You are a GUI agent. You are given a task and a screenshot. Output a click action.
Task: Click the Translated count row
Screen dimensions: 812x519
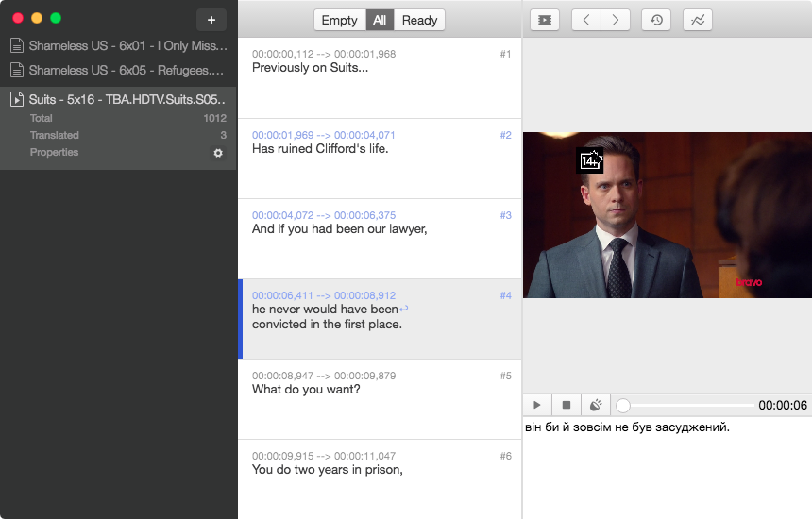tap(127, 135)
